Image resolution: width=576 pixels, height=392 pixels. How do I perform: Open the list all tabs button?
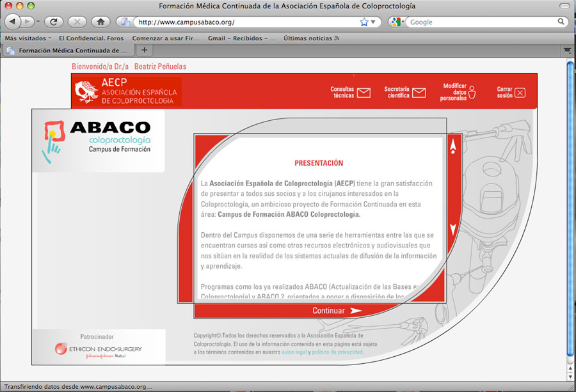[x=568, y=51]
